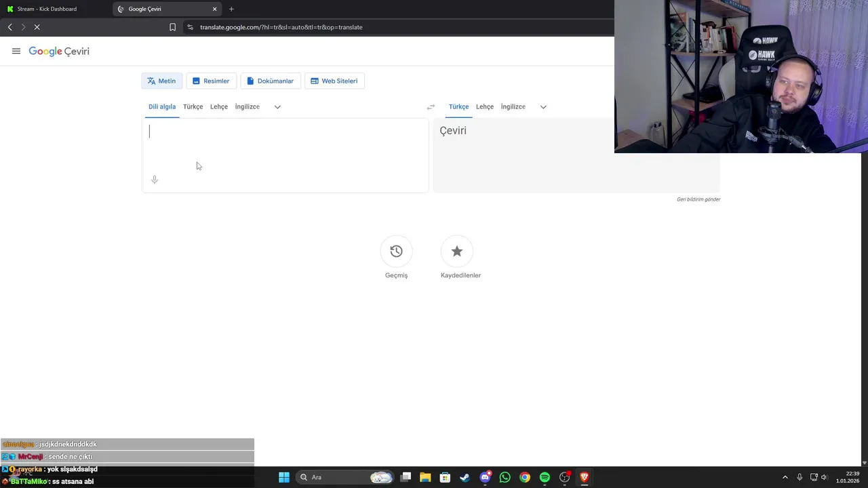Open Windows Start menu
Image resolution: width=868 pixels, height=488 pixels.
click(284, 477)
